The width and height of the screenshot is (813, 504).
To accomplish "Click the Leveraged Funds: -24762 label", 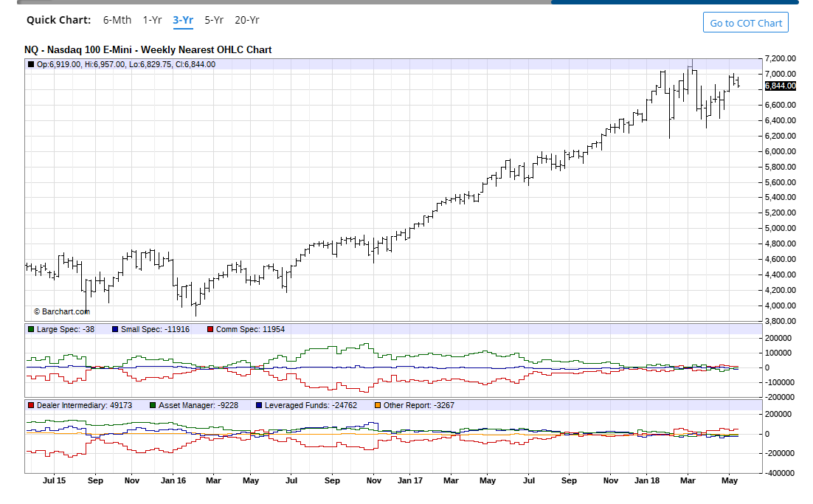I will [x=311, y=405].
